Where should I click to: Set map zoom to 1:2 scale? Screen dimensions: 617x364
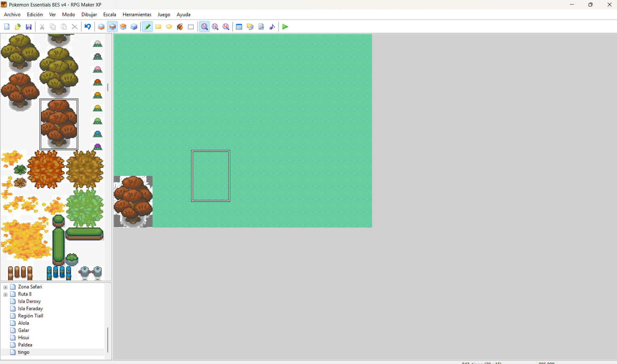click(x=215, y=27)
